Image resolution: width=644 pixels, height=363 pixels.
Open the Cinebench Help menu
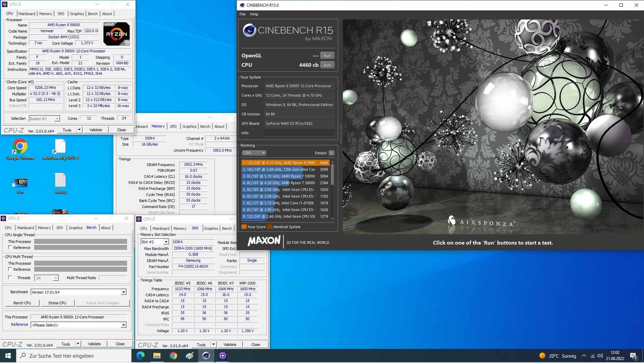(x=254, y=14)
